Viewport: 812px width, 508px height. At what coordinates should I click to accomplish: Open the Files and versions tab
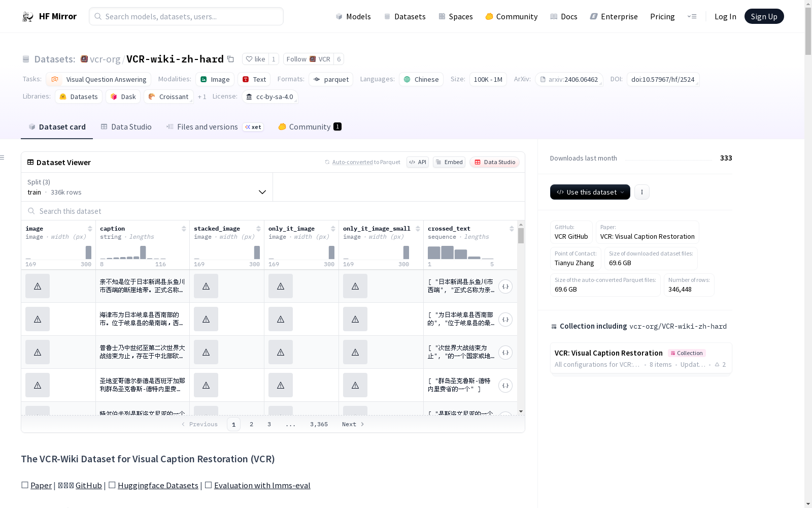point(215,127)
